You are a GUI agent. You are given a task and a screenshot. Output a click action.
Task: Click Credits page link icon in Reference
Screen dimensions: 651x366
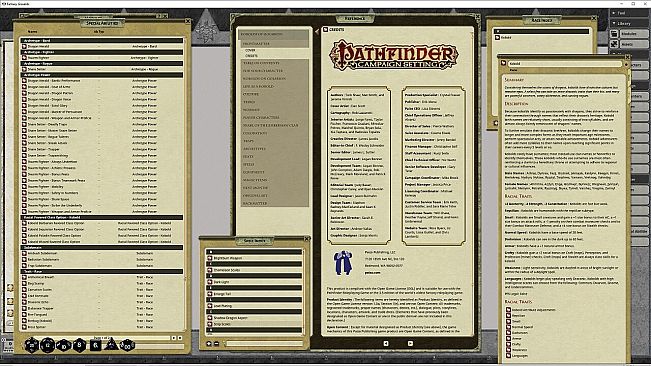pyautogui.click(x=326, y=30)
